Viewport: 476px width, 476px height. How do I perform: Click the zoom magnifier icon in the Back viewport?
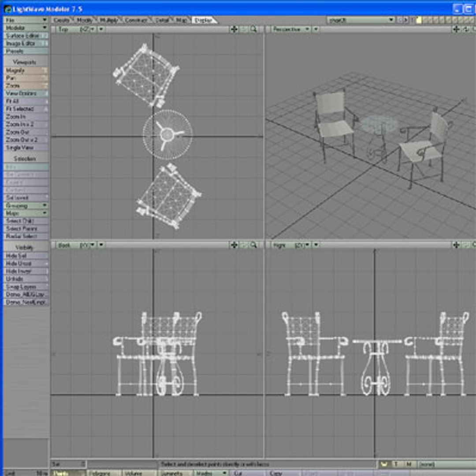pos(254,245)
